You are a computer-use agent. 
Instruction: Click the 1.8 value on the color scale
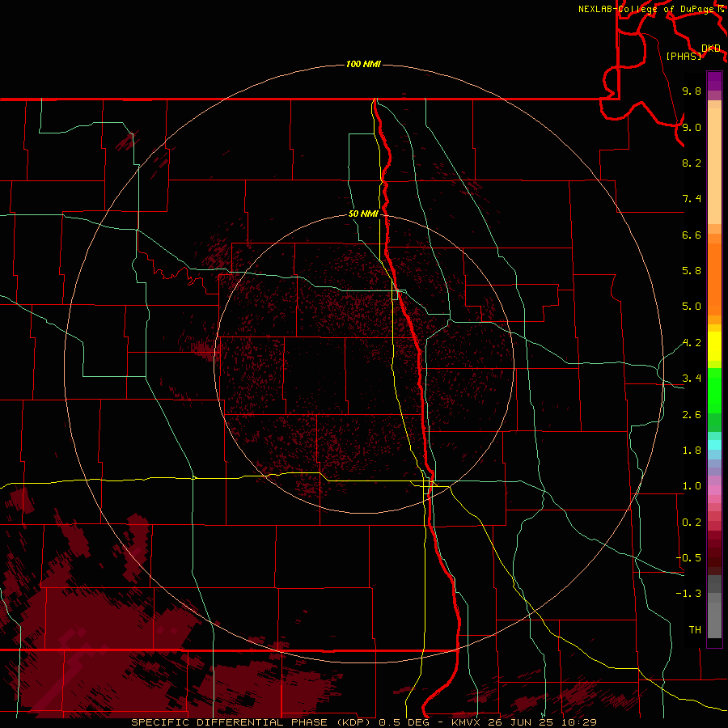692,451
